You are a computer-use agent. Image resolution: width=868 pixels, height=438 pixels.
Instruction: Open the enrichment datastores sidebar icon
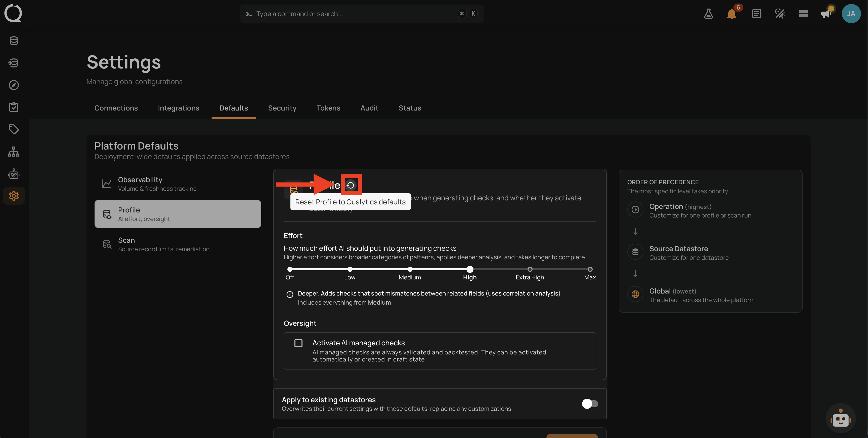[14, 63]
